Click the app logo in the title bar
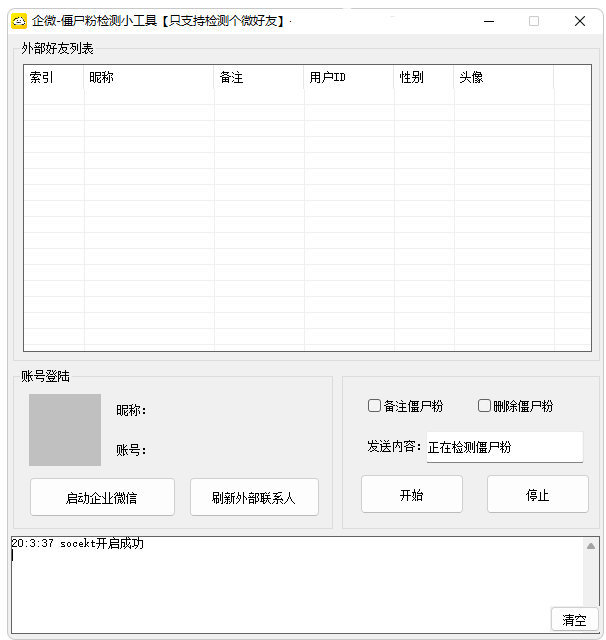The height and width of the screenshot is (640, 606). click(18, 20)
